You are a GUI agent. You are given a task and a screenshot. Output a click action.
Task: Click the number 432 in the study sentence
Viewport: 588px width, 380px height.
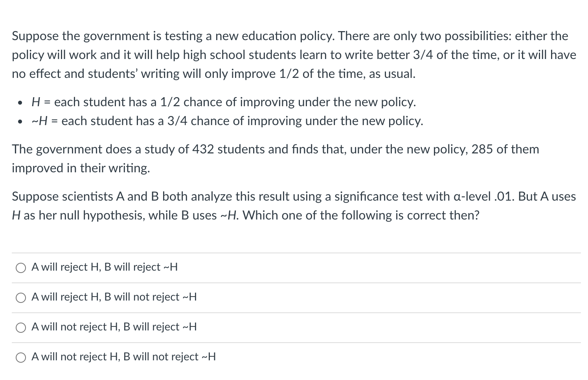pyautogui.click(x=203, y=149)
